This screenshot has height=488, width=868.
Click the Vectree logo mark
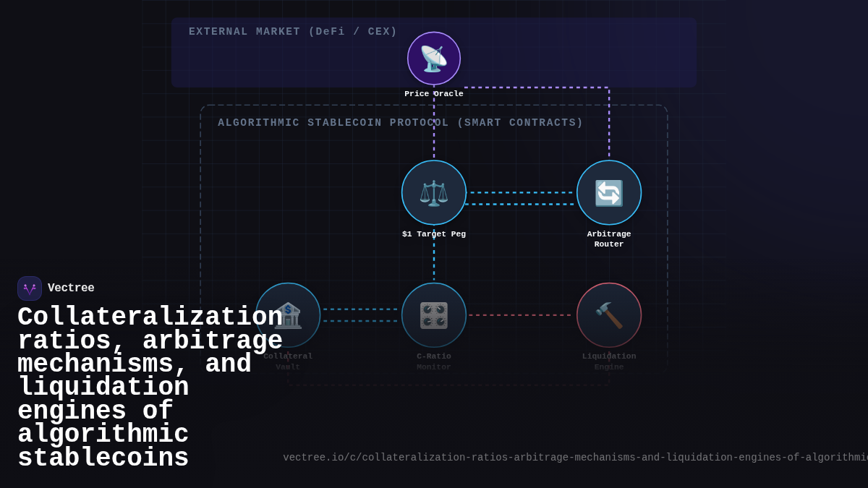[29, 288]
